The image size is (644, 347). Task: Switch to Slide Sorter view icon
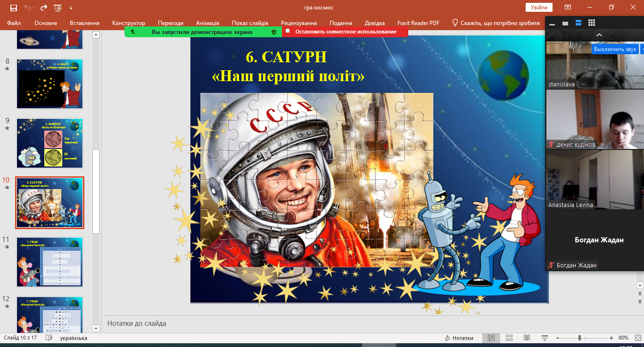[509, 338]
